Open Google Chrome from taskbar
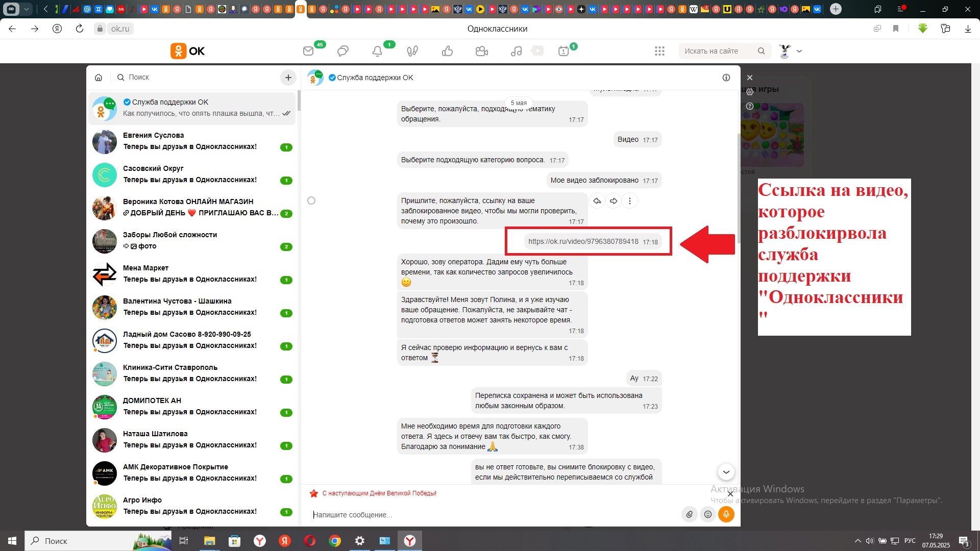This screenshot has height=551, width=980. (x=335, y=541)
